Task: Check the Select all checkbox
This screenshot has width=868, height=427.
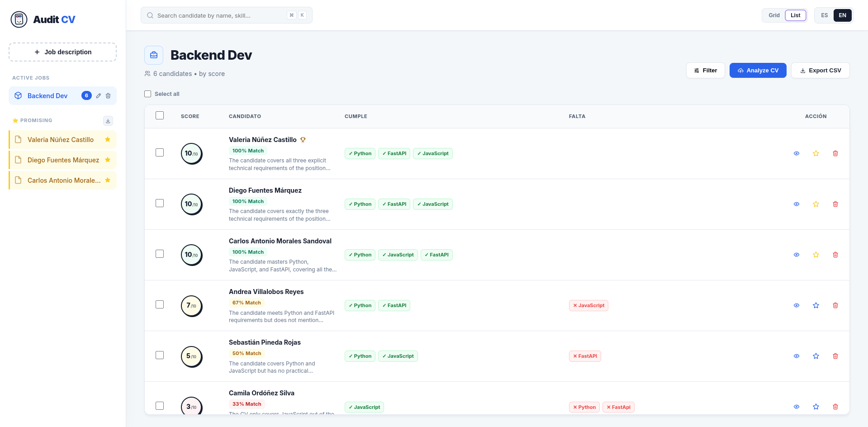Action: (147, 94)
